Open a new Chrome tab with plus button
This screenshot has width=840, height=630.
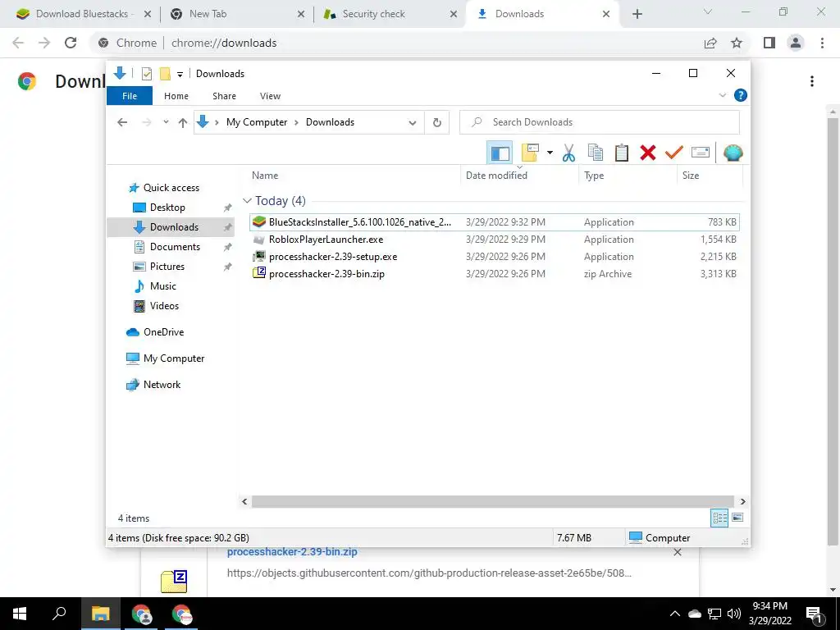pos(637,14)
